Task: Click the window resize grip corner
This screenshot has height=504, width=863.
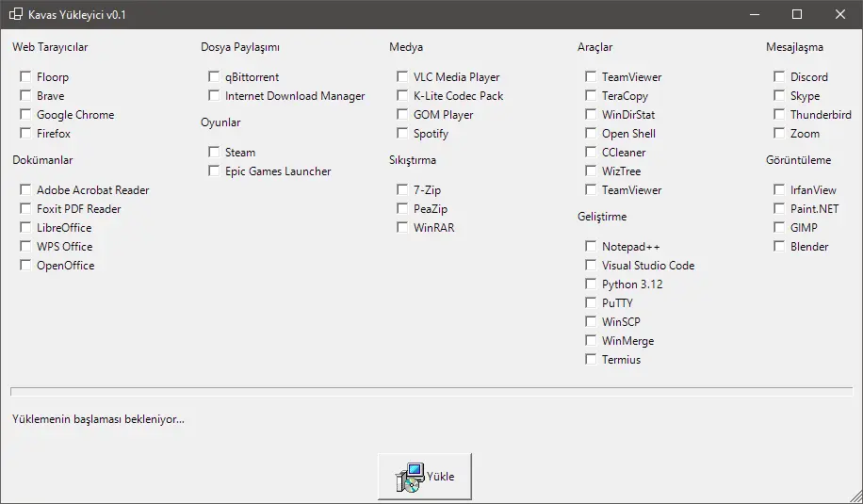Action: [x=856, y=497]
